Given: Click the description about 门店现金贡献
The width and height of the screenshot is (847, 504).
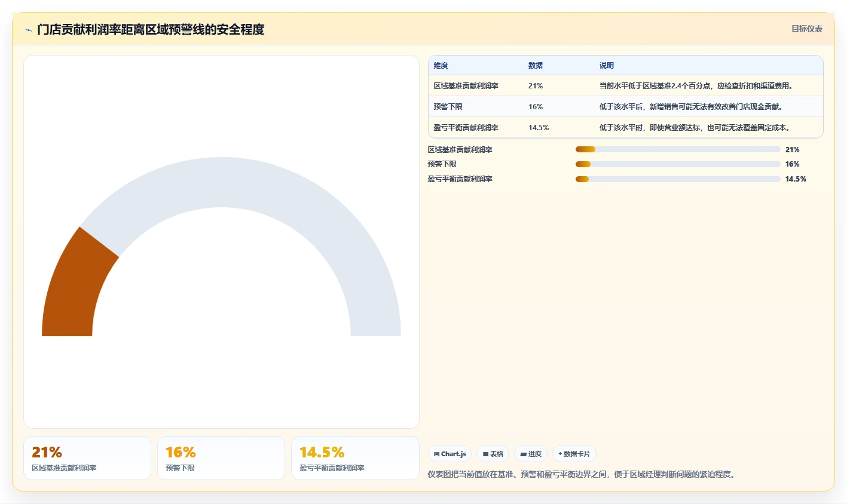Looking at the screenshot, I should (x=692, y=107).
